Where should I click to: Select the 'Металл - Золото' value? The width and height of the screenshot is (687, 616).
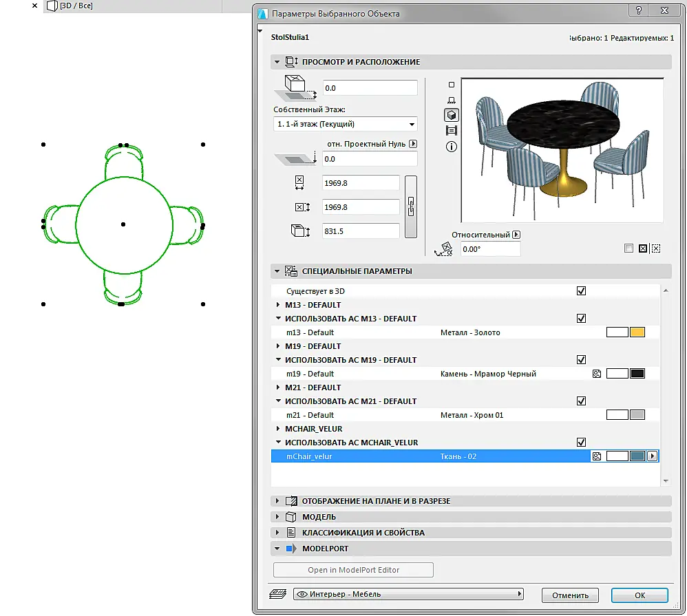click(x=470, y=332)
